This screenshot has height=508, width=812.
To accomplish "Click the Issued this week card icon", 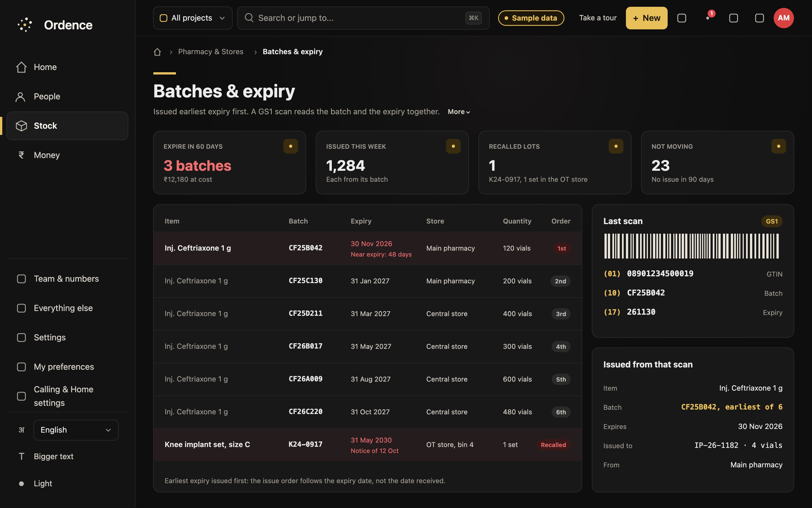I will point(453,146).
